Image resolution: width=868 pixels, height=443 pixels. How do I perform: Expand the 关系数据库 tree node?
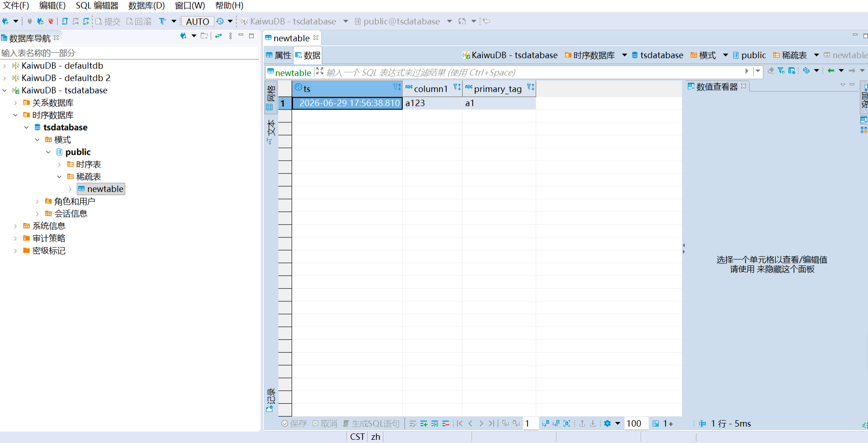(x=16, y=103)
